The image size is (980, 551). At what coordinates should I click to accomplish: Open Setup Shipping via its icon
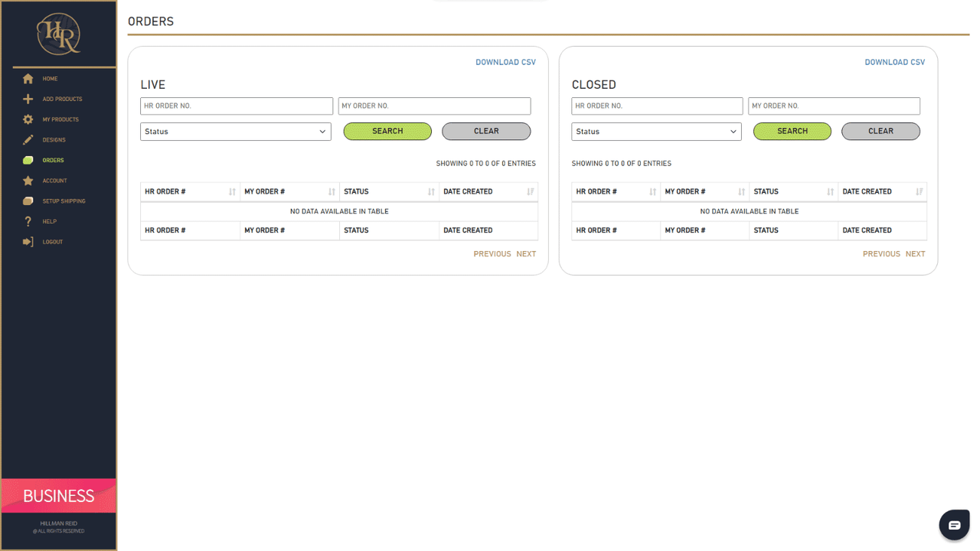(28, 201)
